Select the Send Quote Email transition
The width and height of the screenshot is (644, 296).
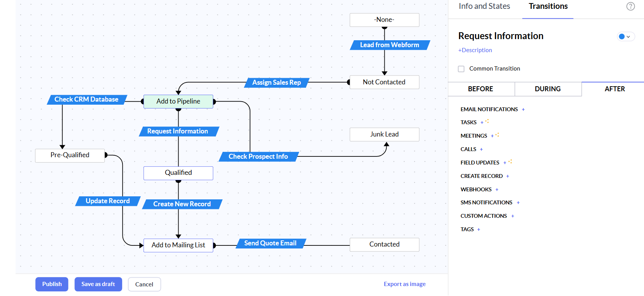pos(270,243)
